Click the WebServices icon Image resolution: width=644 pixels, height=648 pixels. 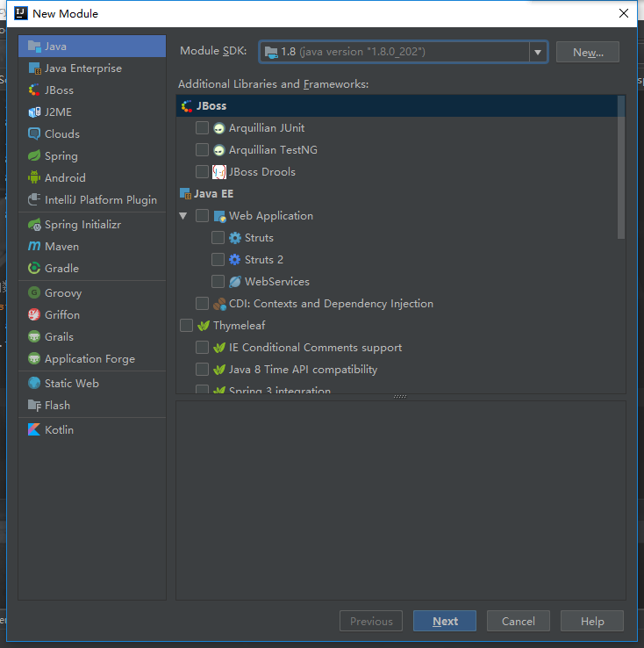[x=235, y=282]
